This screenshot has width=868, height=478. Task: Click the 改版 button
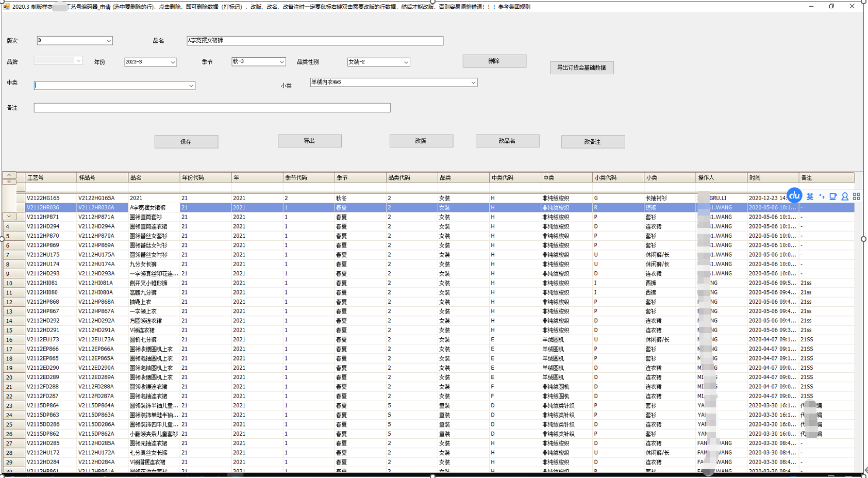421,141
